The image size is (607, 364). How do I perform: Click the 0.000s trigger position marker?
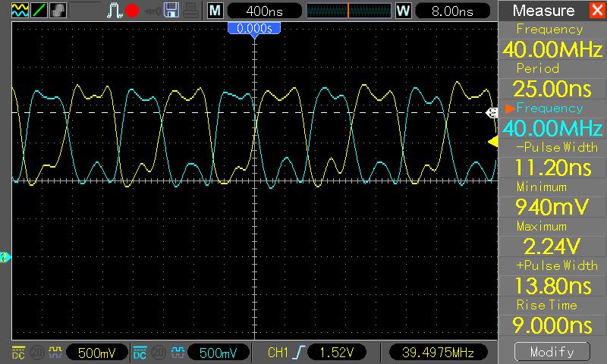pos(254,29)
